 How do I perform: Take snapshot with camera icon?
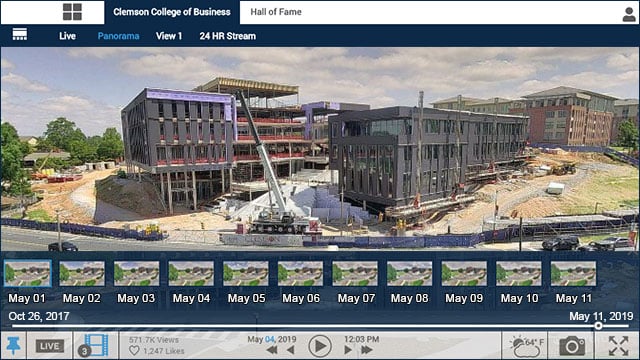(x=572, y=346)
